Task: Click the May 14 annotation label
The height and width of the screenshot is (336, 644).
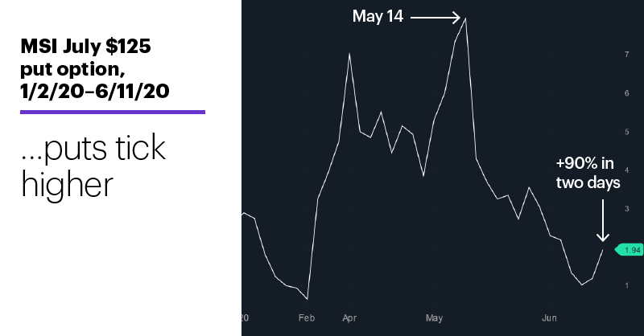Action: (378, 17)
